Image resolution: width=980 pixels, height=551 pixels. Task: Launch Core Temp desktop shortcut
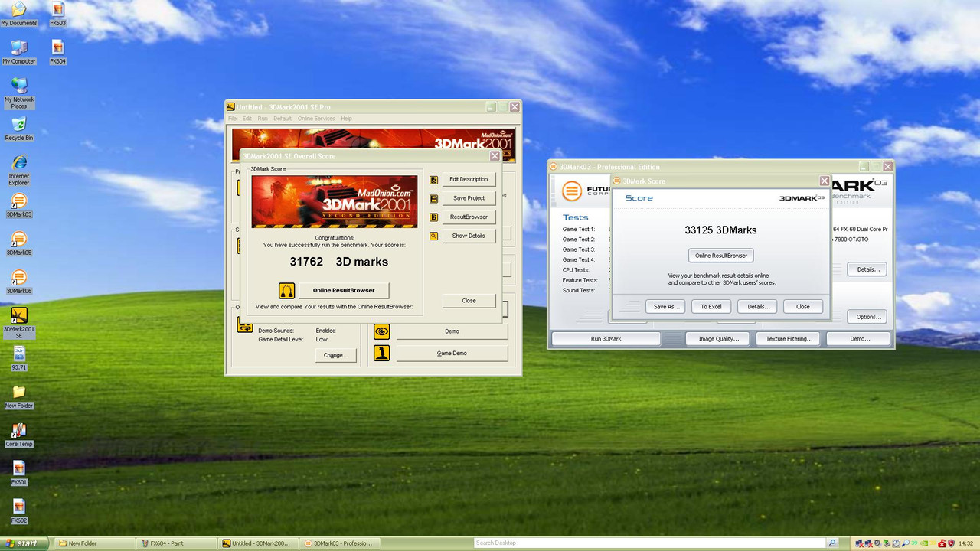pyautogui.click(x=19, y=435)
